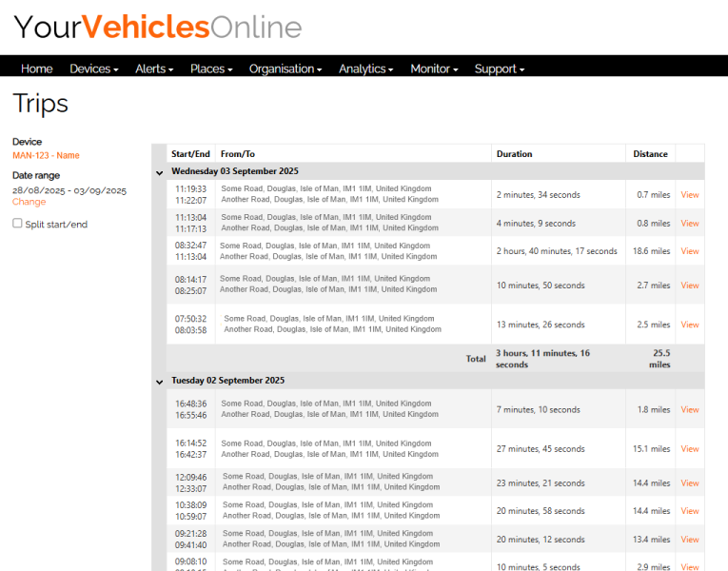Click the MAN-123 - Name device link

pyautogui.click(x=46, y=155)
